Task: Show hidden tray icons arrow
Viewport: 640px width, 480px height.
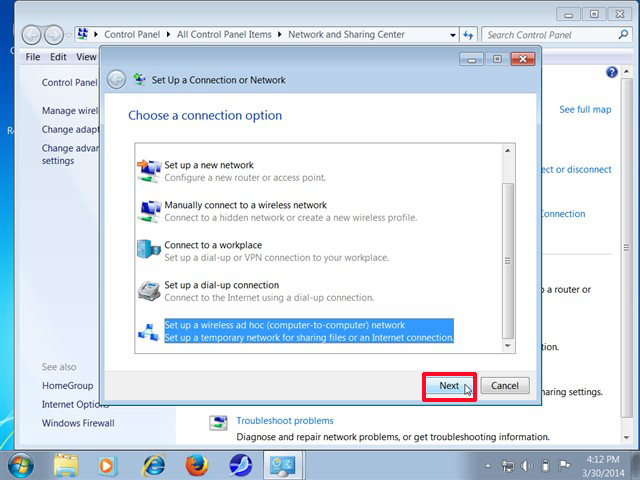Action: (488, 466)
